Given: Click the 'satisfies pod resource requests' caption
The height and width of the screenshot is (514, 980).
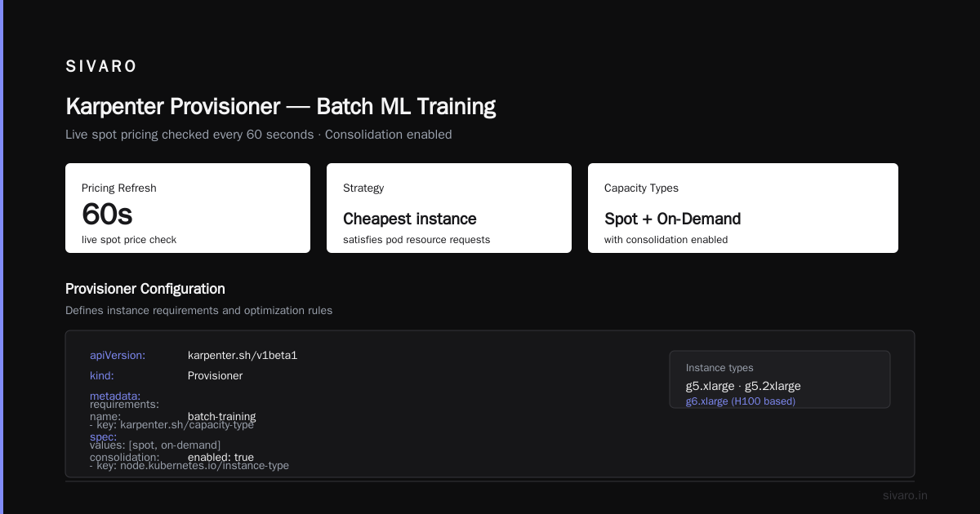Looking at the screenshot, I should click(416, 240).
